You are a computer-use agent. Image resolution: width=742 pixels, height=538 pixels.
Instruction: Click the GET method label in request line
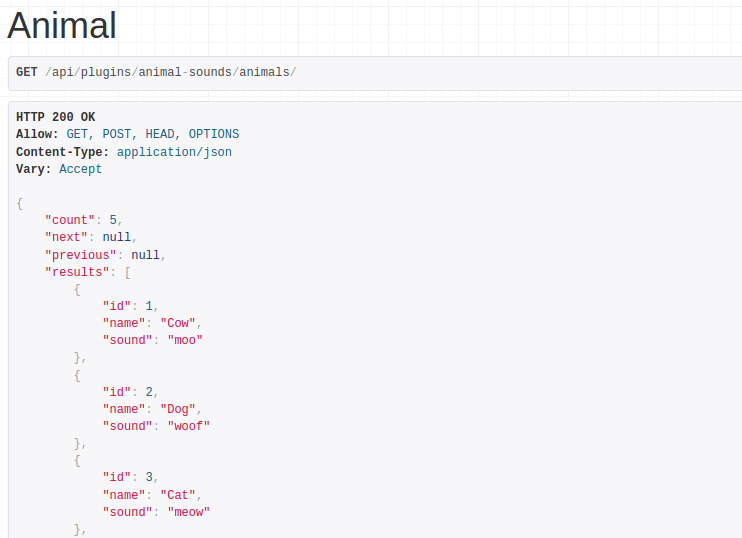(27, 72)
